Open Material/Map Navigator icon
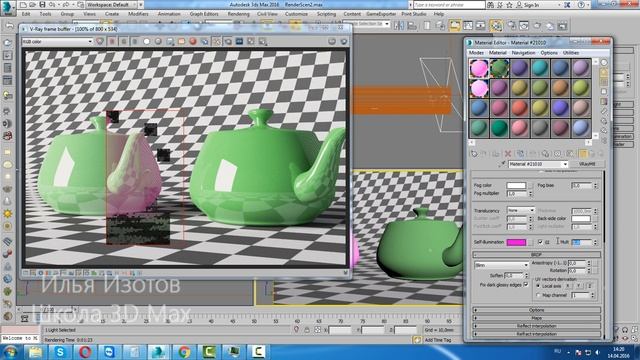 tap(604, 140)
